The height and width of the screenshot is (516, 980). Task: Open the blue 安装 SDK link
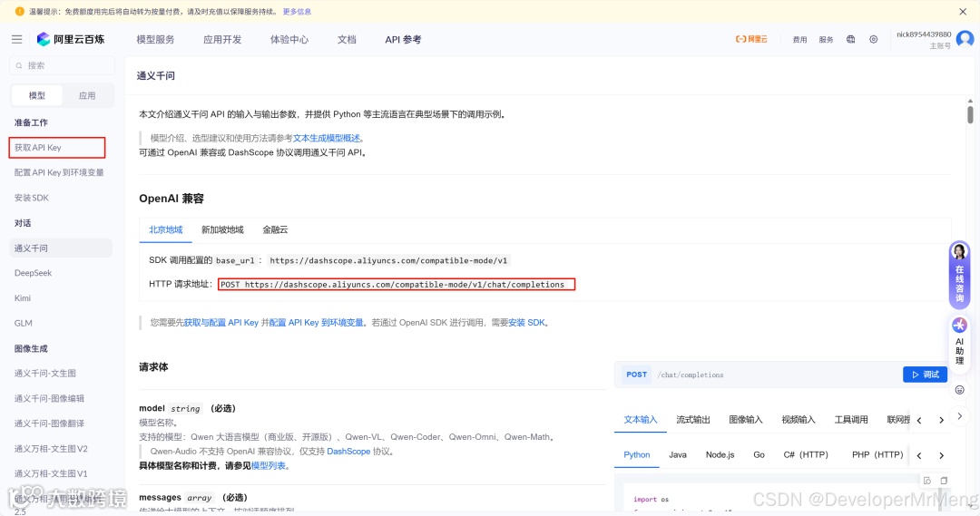(x=527, y=322)
